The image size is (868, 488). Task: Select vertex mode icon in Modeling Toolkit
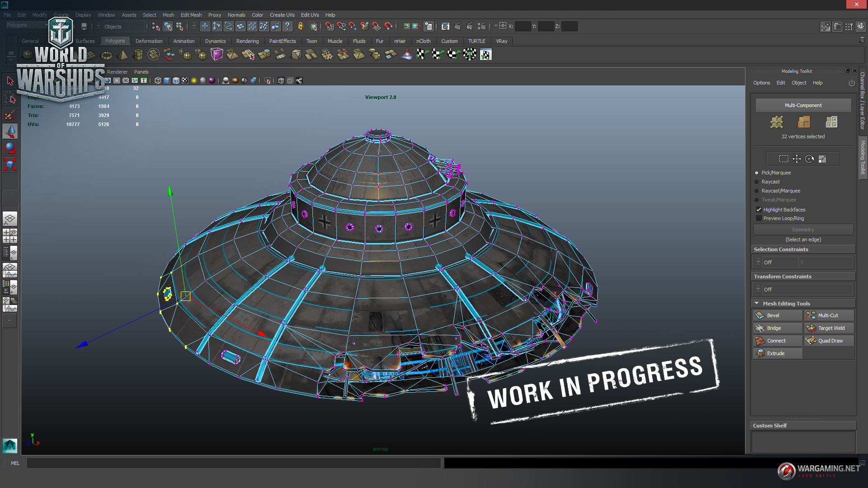coord(777,122)
